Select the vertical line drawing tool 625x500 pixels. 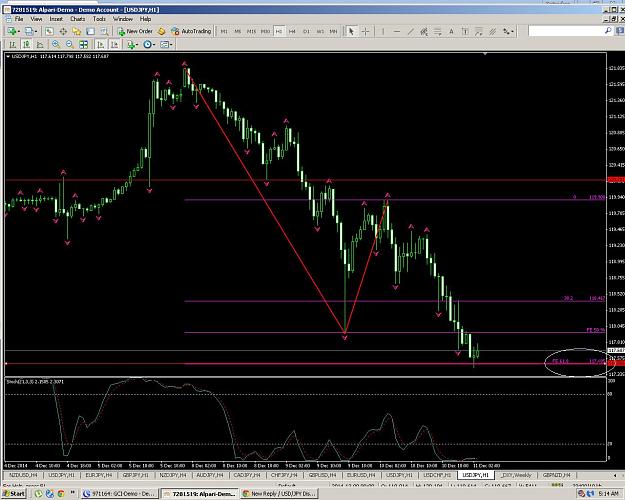[383, 31]
